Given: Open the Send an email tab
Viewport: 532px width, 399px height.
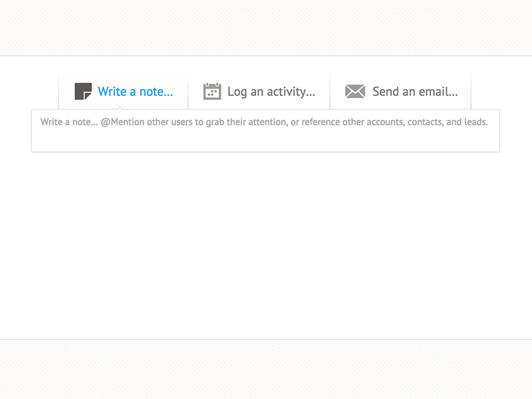Looking at the screenshot, I should (401, 91).
